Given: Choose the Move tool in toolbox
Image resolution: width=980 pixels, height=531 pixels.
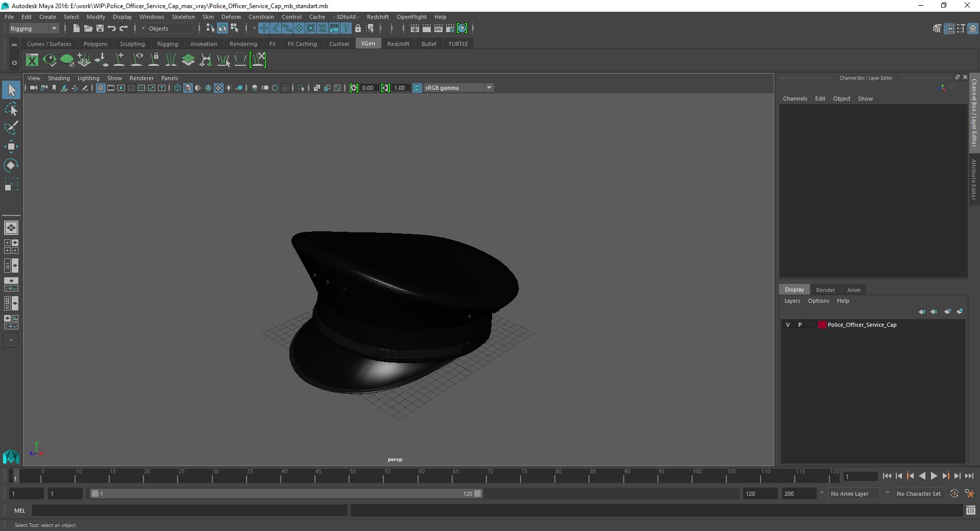Looking at the screenshot, I should coord(11,147).
